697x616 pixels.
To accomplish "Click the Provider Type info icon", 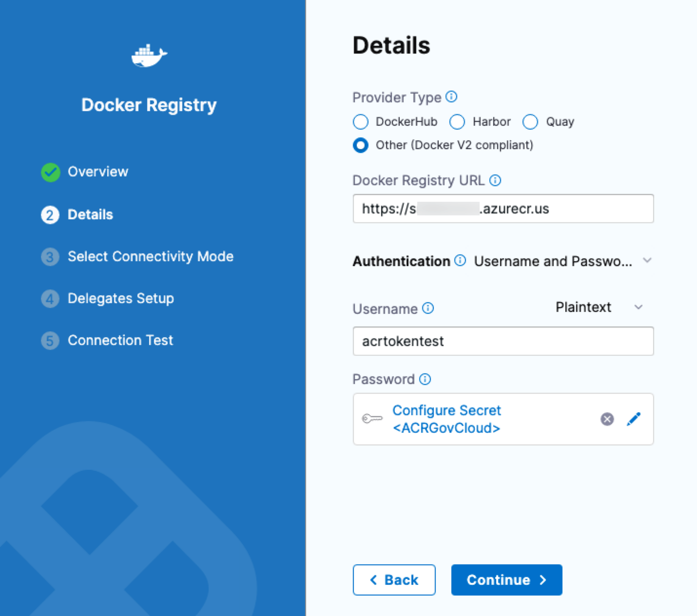I will 451,97.
